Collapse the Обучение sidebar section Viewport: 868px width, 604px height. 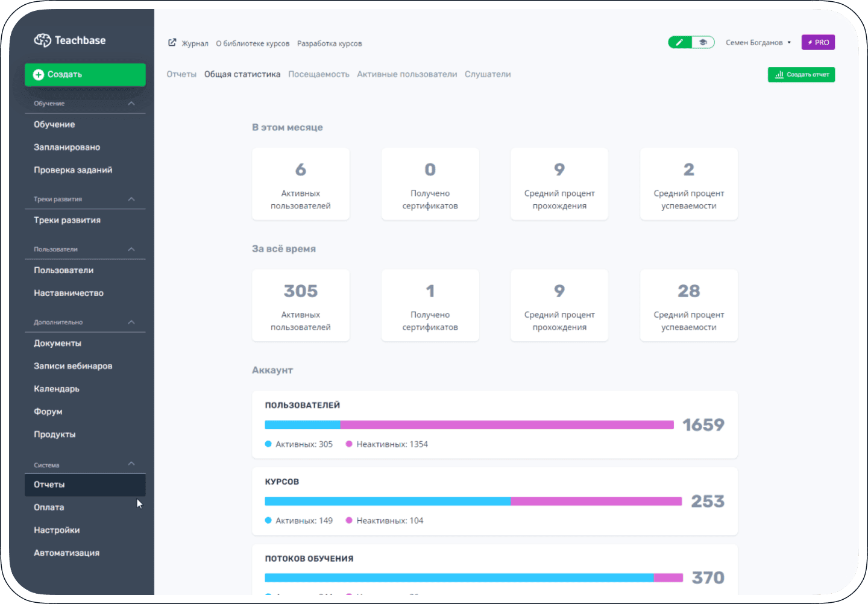click(131, 104)
